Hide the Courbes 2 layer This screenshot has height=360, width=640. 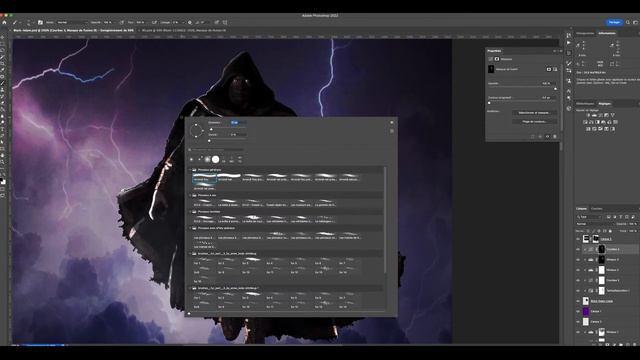(578, 280)
